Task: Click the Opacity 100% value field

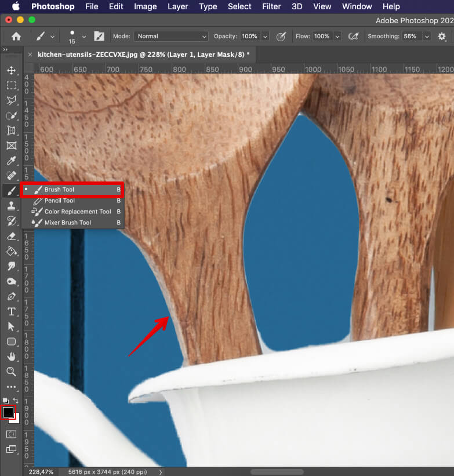Action: tap(251, 37)
